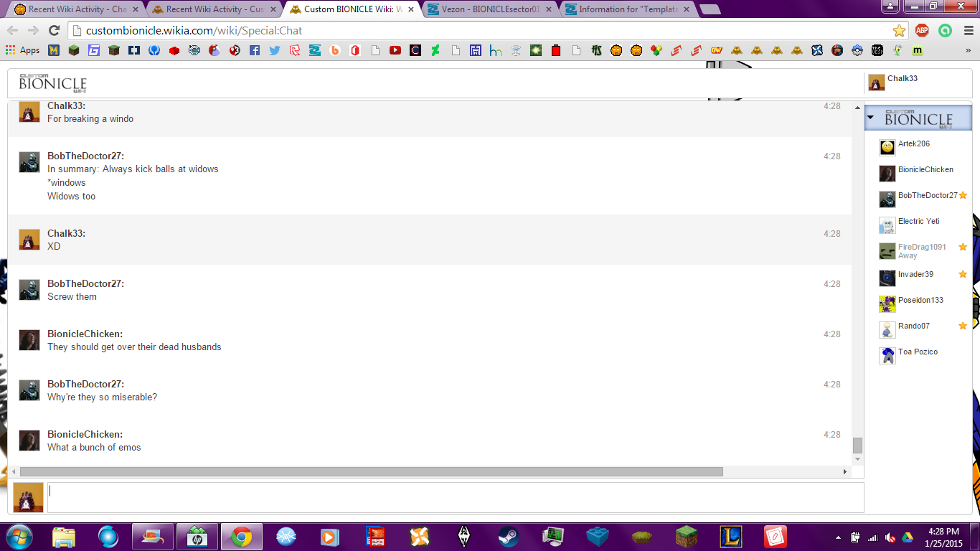Open the Roblox bookmark icon
Screen dimensions: 980x551
(x=295, y=50)
